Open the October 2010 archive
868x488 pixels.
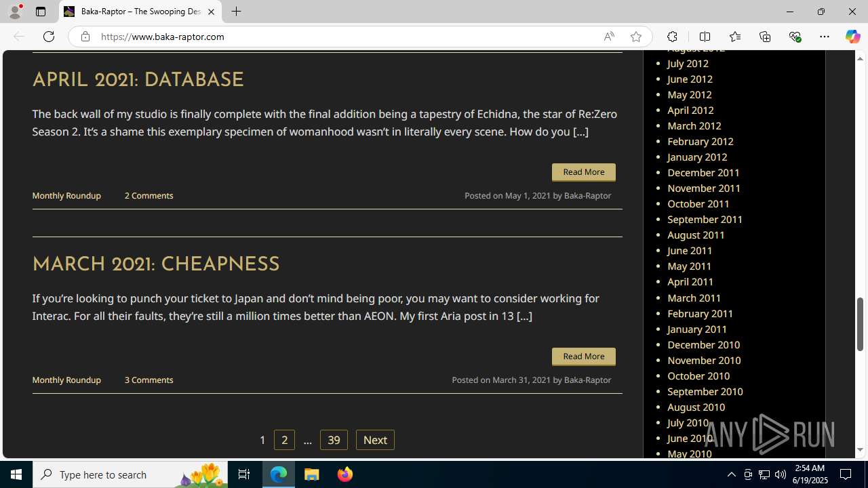click(x=698, y=375)
